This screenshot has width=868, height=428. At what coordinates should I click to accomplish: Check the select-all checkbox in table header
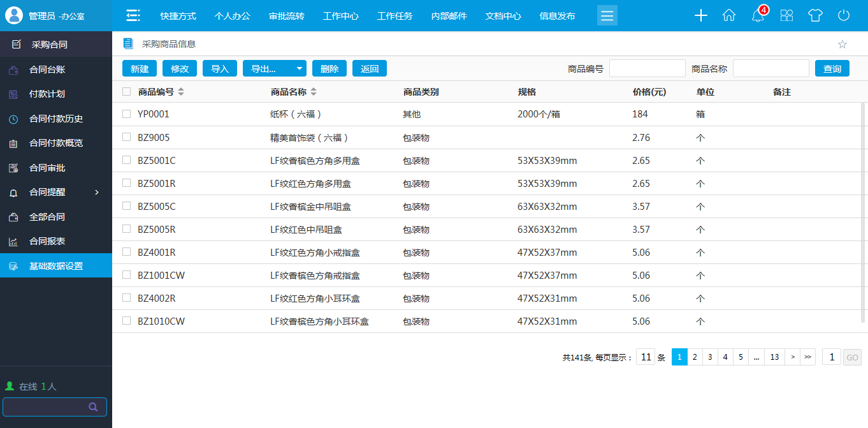point(126,91)
